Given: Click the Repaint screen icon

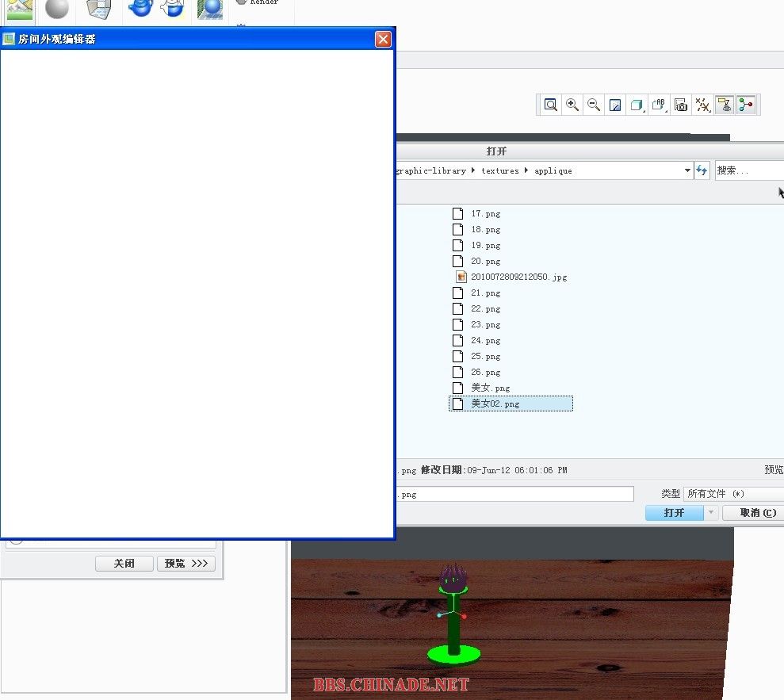Looking at the screenshot, I should point(615,105).
